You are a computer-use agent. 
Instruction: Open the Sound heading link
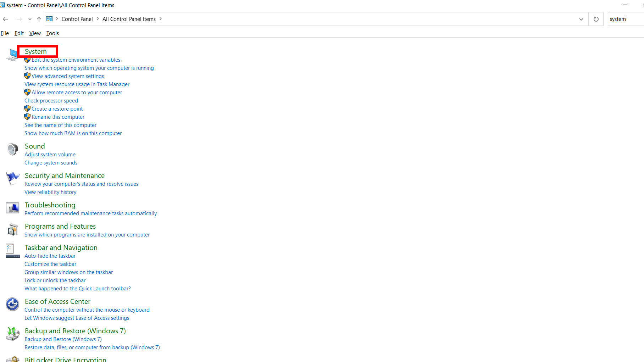(x=35, y=146)
